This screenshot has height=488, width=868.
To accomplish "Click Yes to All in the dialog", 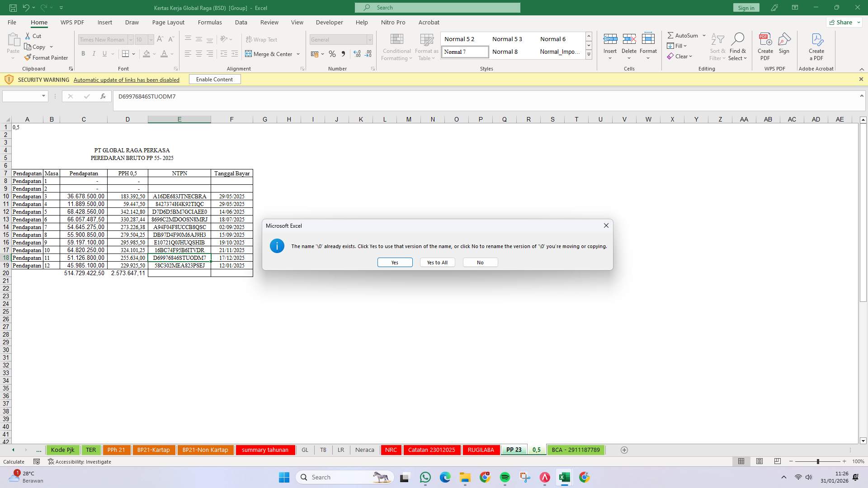I will pyautogui.click(x=437, y=262).
